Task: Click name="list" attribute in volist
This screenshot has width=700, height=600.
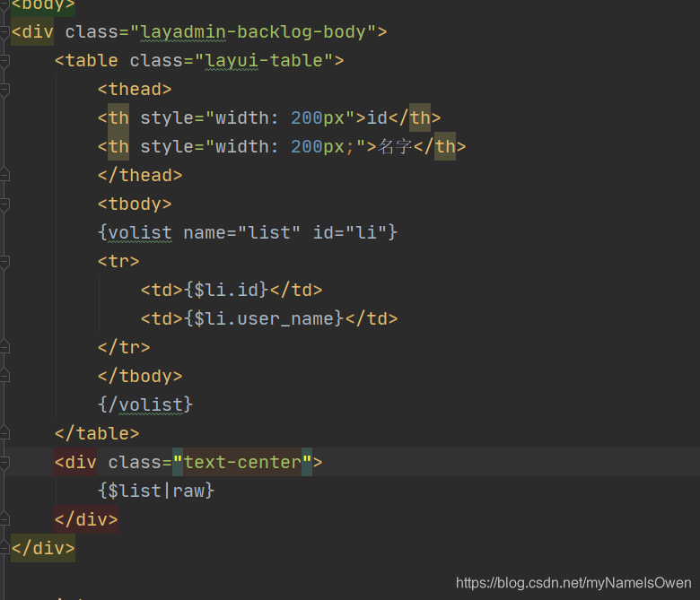Action: coord(241,233)
